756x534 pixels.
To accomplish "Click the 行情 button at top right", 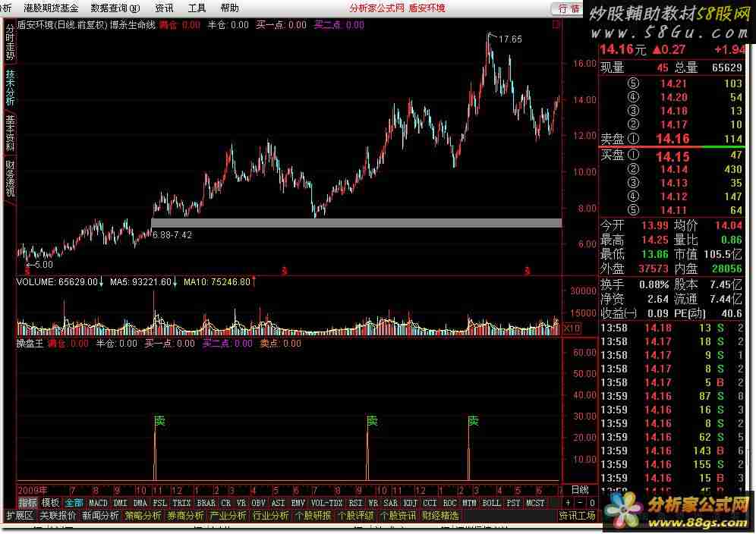I will (569, 8).
